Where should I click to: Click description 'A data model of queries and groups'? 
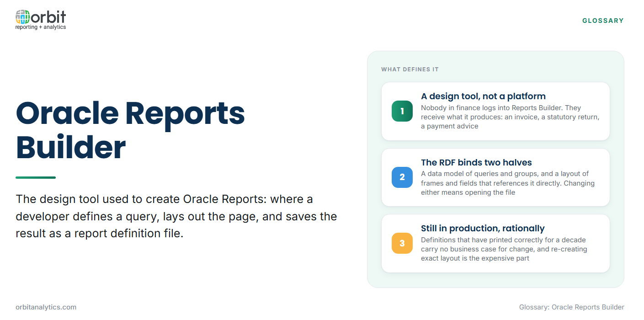pyautogui.click(x=508, y=183)
